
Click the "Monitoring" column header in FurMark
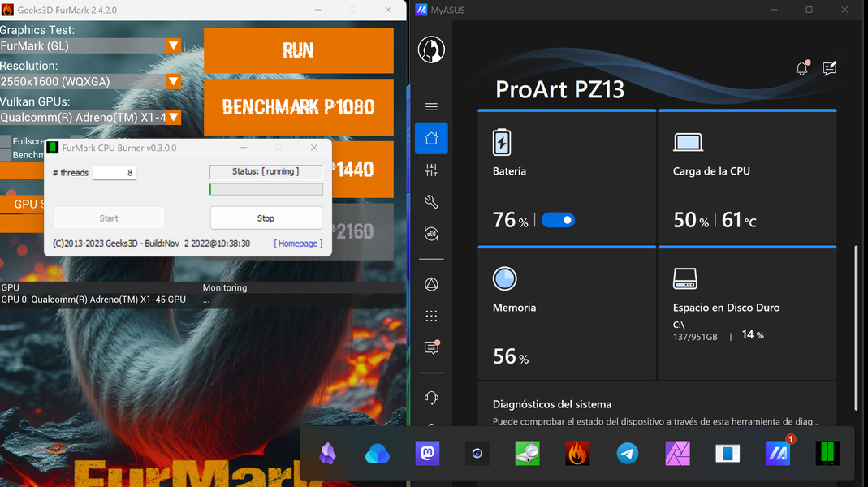tap(225, 288)
